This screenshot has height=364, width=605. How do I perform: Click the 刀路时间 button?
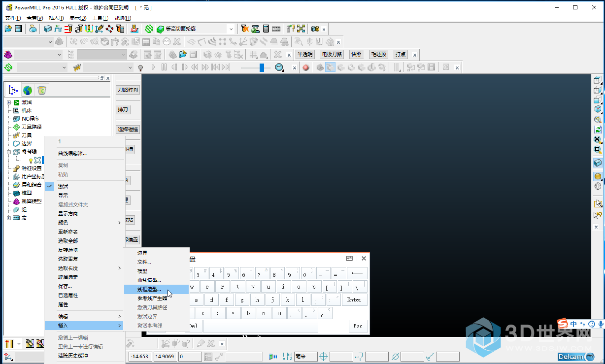(x=128, y=90)
